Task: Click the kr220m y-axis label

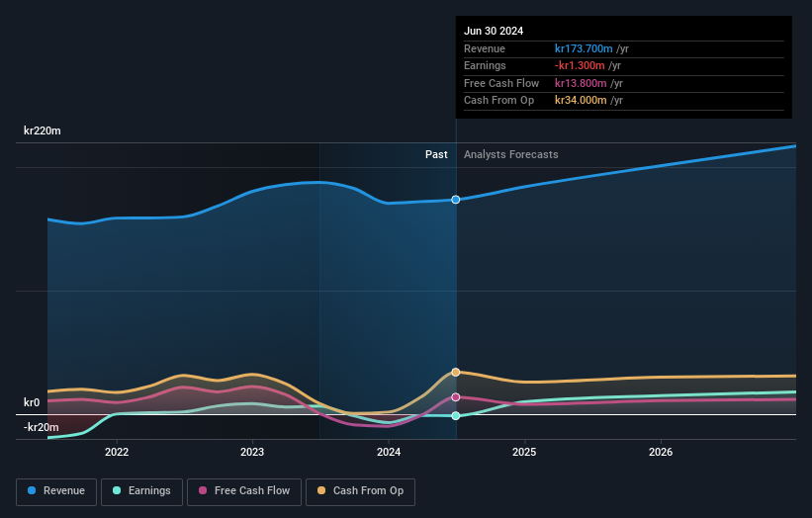Action: click(x=42, y=130)
